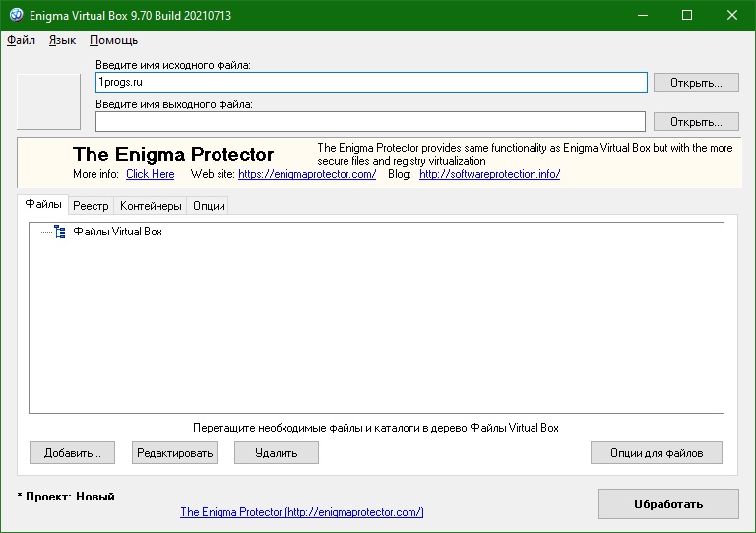Image resolution: width=756 pixels, height=533 pixels.
Task: Click the input file name field
Action: (371, 82)
